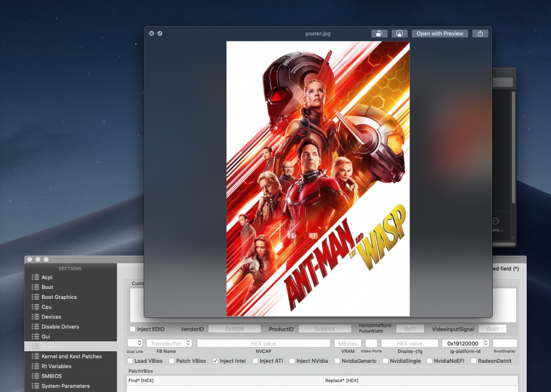Click ig-platform-id value 0x19120000
This screenshot has width=551, height=392.
[x=462, y=343]
